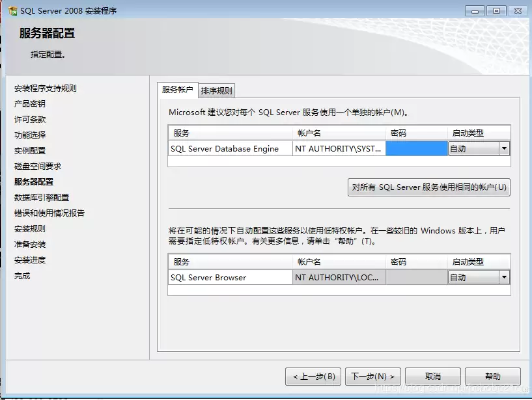Select the 服务帐户 tab
This screenshot has width=532, height=400.
(178, 90)
